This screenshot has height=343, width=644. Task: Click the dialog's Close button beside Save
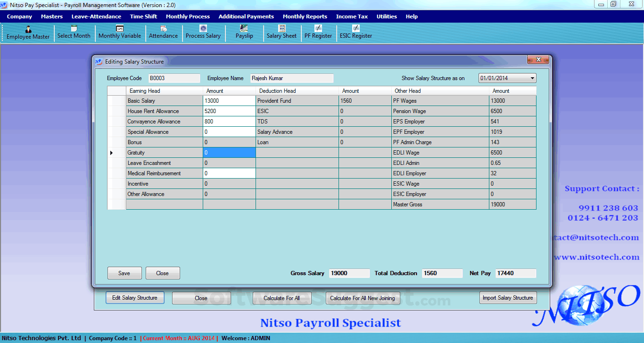pyautogui.click(x=163, y=273)
